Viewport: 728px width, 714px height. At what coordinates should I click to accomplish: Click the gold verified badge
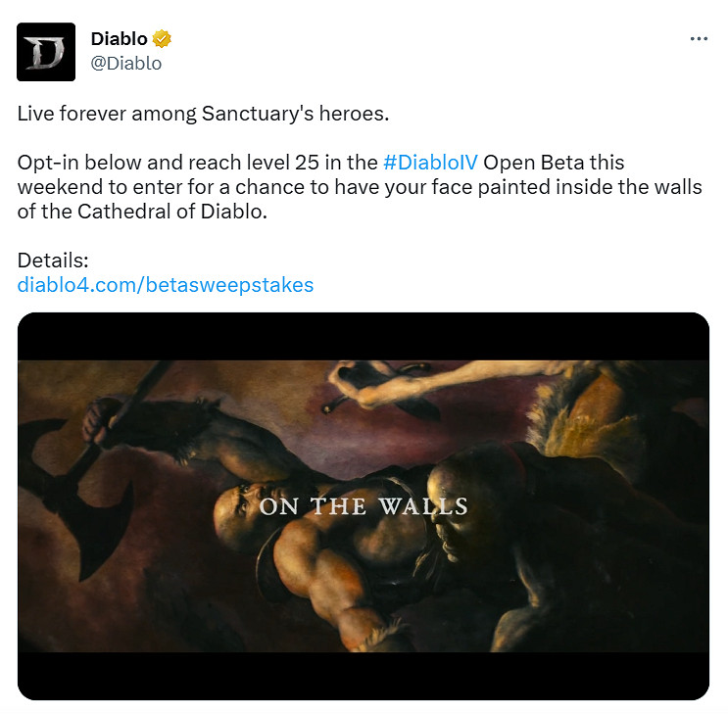(162, 39)
